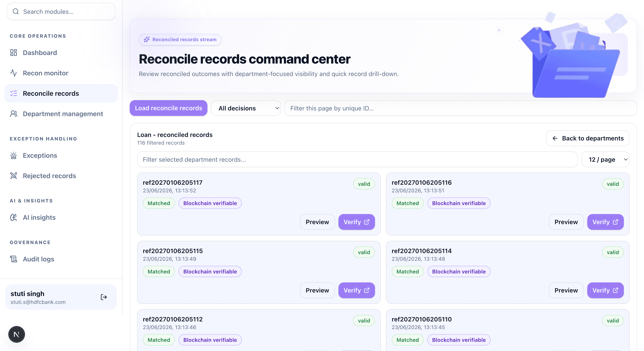644x351 pixels.
Task: Click record ID ref20270106205110
Action: click(x=421, y=319)
